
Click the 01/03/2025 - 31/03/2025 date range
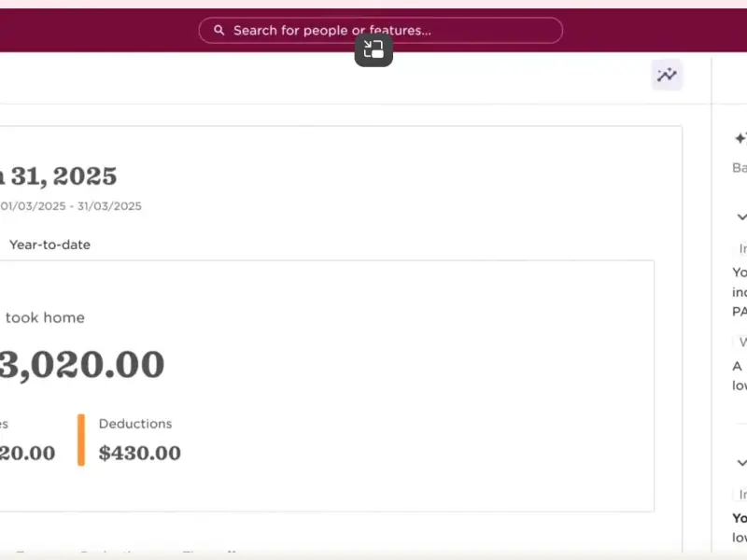point(71,206)
